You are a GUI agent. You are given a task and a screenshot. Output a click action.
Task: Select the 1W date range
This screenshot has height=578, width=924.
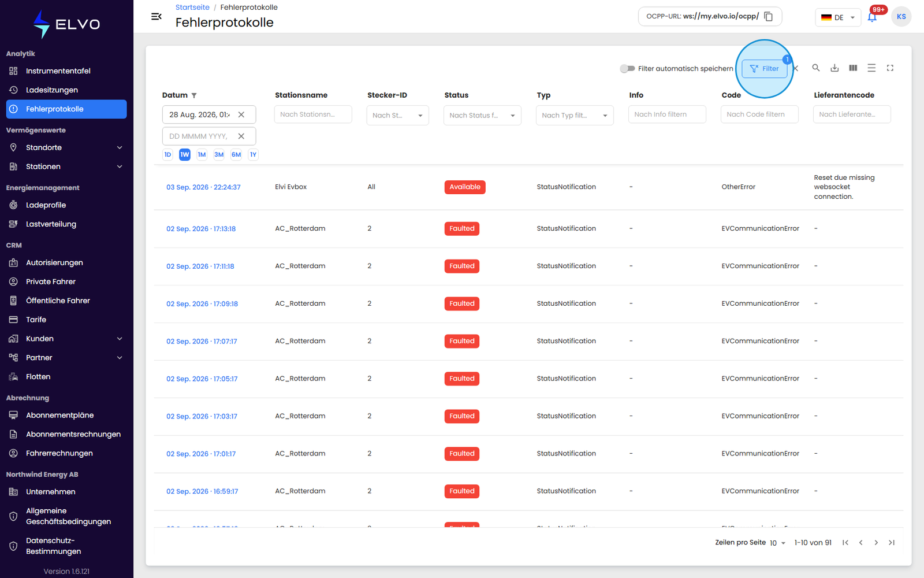click(184, 154)
